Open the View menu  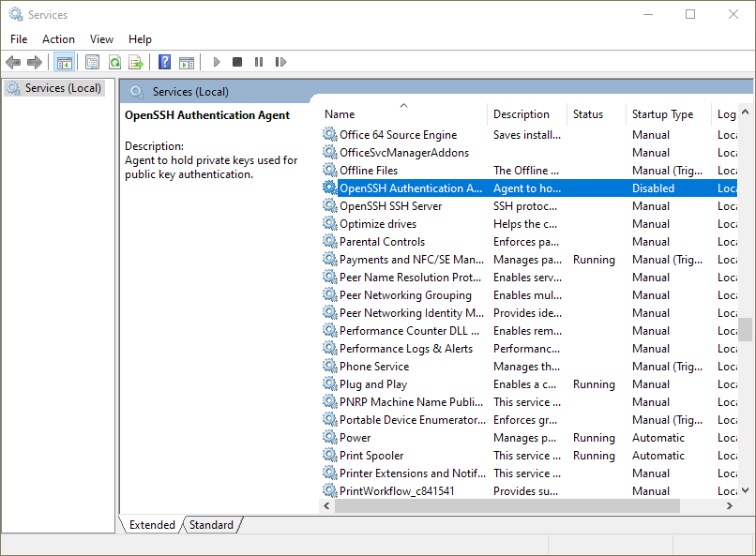point(101,38)
